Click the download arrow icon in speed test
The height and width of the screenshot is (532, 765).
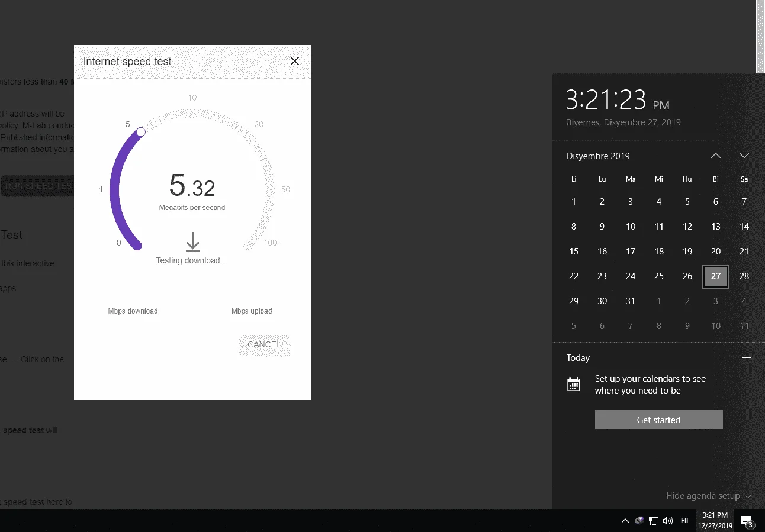[x=192, y=242]
